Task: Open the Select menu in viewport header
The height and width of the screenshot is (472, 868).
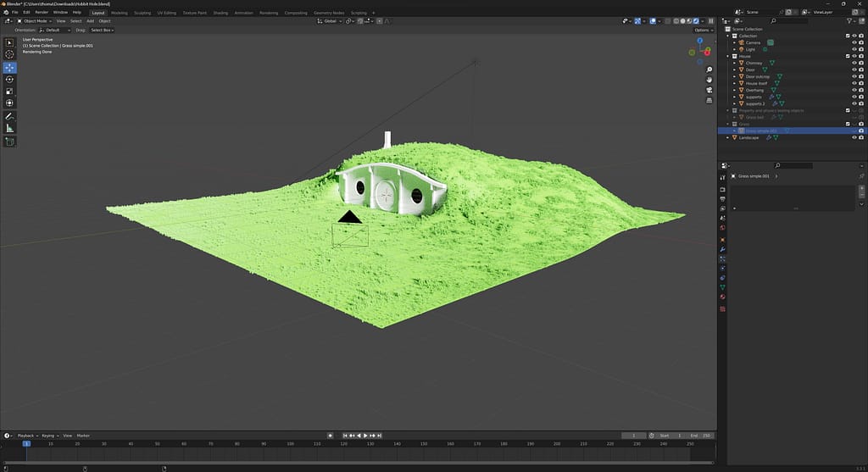Action: (75, 21)
